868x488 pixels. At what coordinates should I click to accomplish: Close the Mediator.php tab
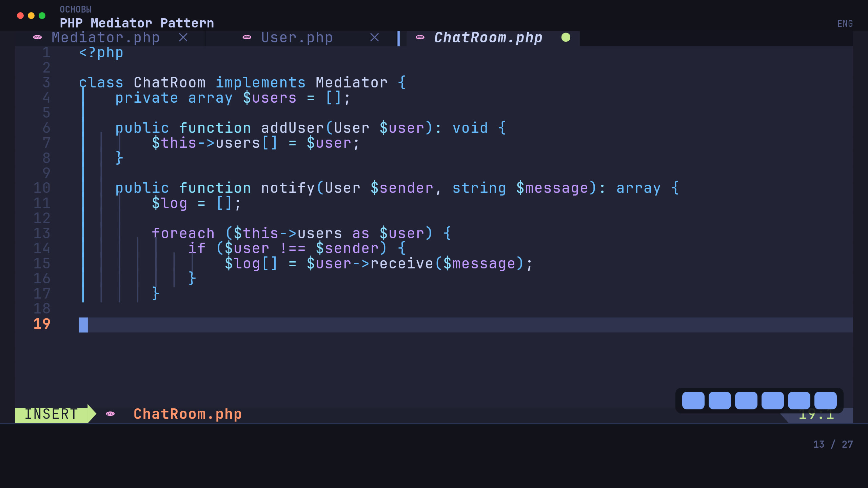[183, 37]
